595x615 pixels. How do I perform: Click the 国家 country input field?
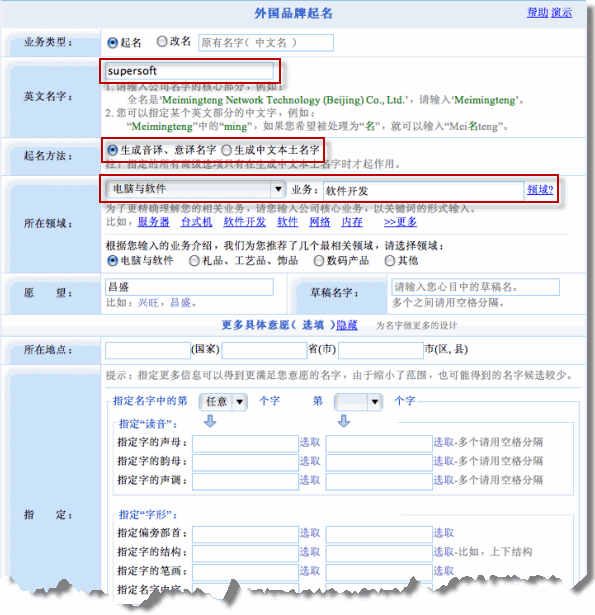pos(147,350)
